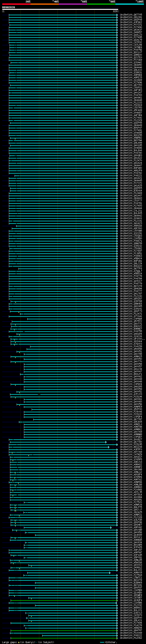Select hit label UniRef100_A3F6K2
This screenshot has width=146, height=644.
click(x=131, y=22)
